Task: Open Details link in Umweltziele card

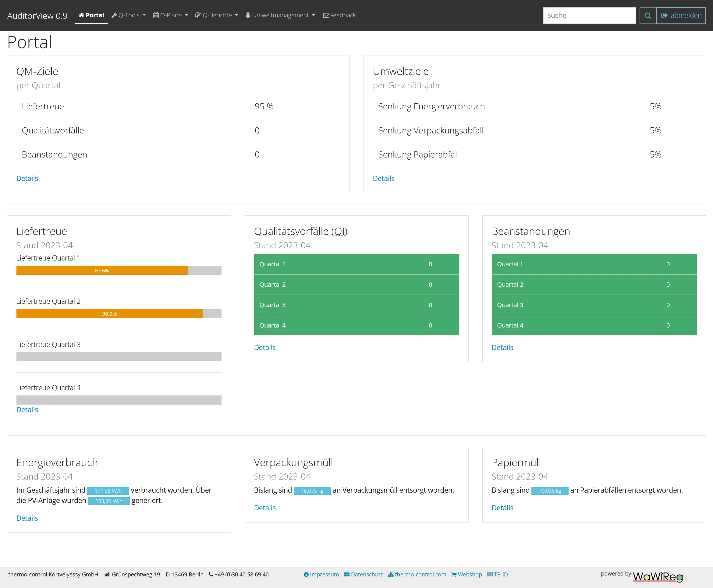Action: point(383,179)
